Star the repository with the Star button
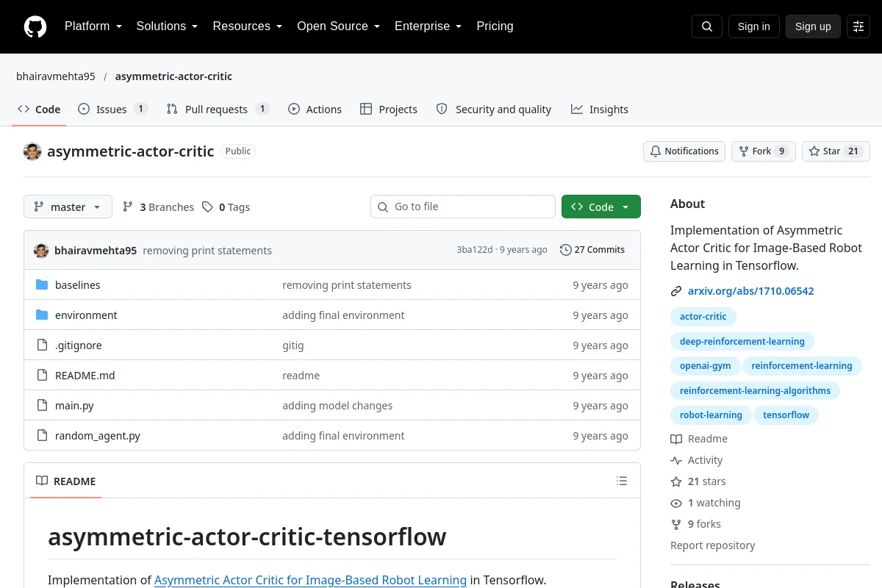Image resolution: width=882 pixels, height=588 pixels. click(x=836, y=151)
